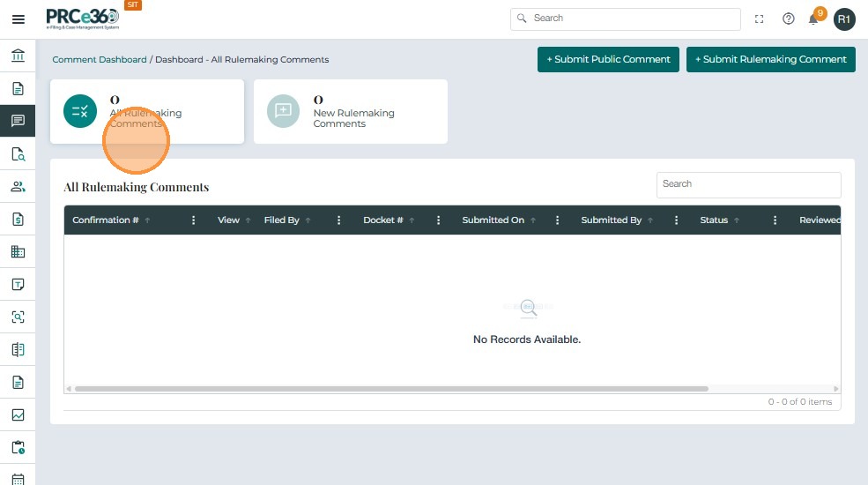This screenshot has height=485, width=868.
Task: Select the All Rulemaking Comments card
Action: click(x=147, y=111)
